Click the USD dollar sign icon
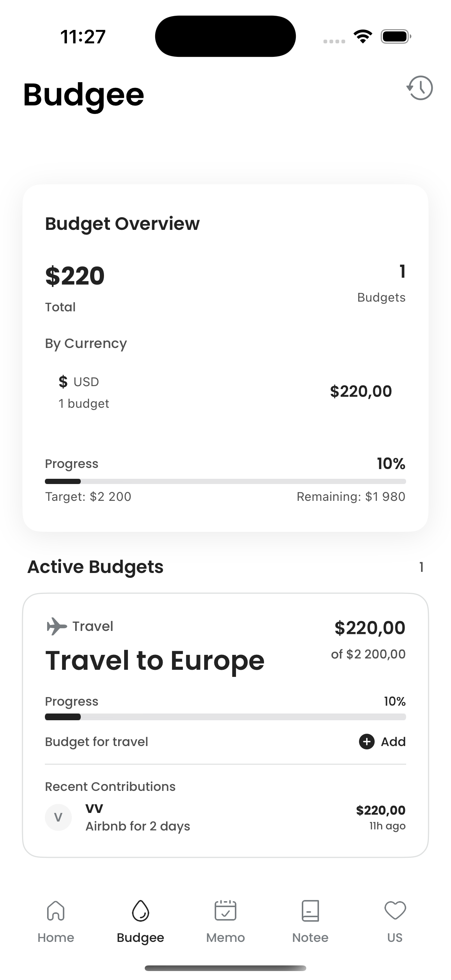451x980 pixels. click(x=63, y=382)
